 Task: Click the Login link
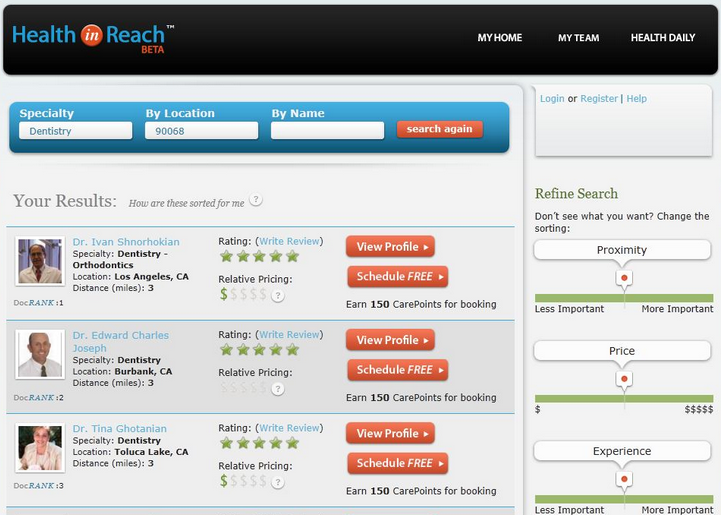(552, 98)
